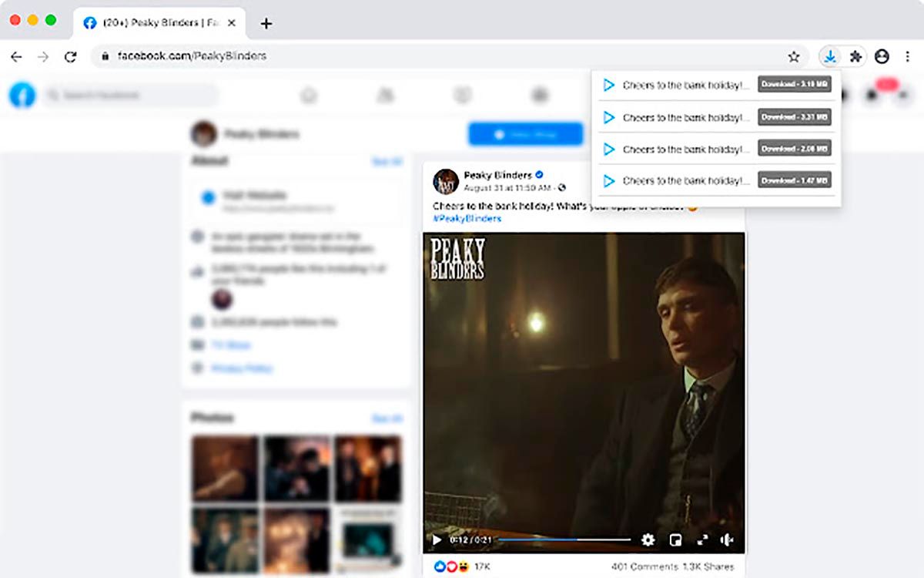Open the Peaky Blinders post author link

coord(498,175)
